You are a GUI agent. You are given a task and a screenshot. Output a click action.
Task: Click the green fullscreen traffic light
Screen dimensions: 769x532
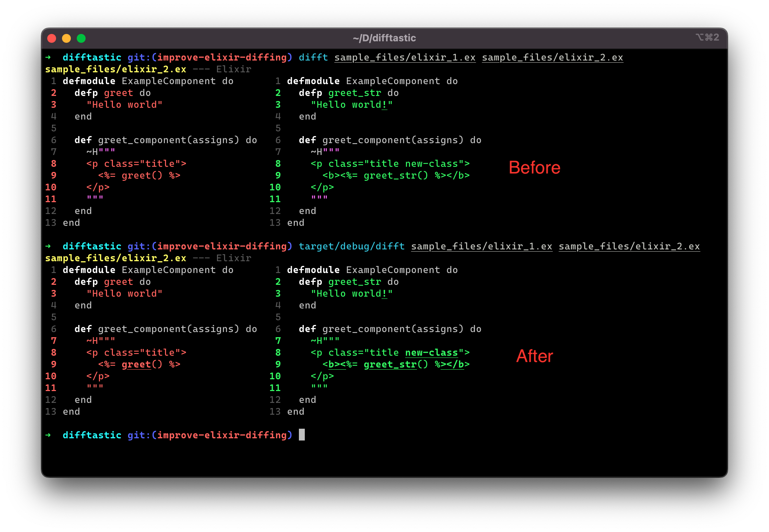(81, 38)
